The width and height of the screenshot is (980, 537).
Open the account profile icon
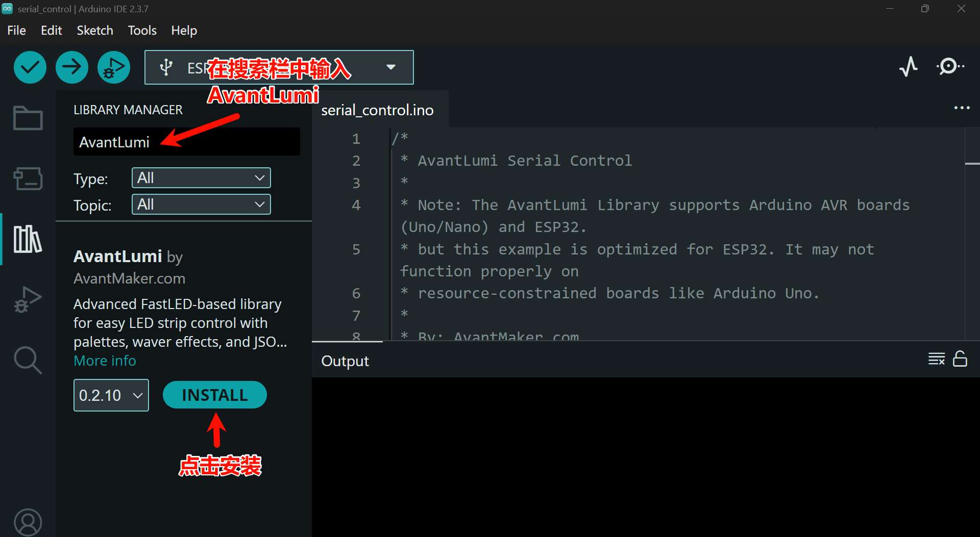[28, 522]
